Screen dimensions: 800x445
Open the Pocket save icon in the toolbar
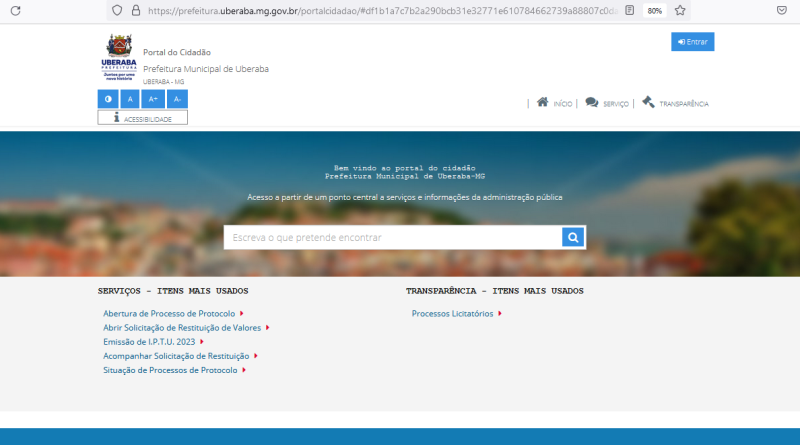point(781,10)
